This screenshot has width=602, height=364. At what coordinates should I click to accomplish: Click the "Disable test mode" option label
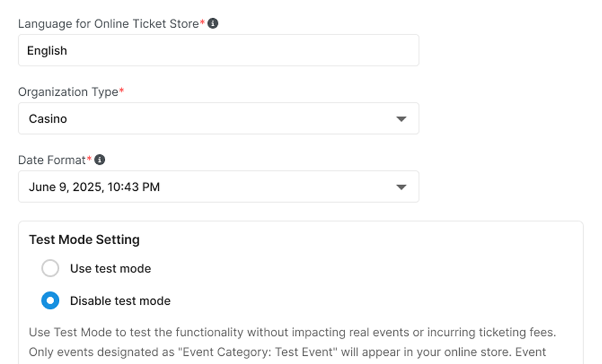point(120,301)
